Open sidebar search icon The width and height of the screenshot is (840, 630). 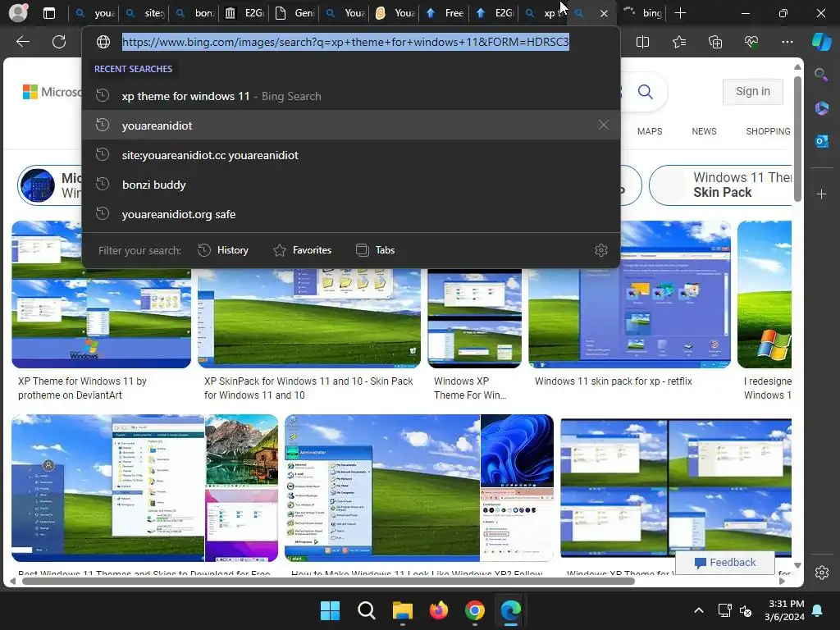(821, 75)
